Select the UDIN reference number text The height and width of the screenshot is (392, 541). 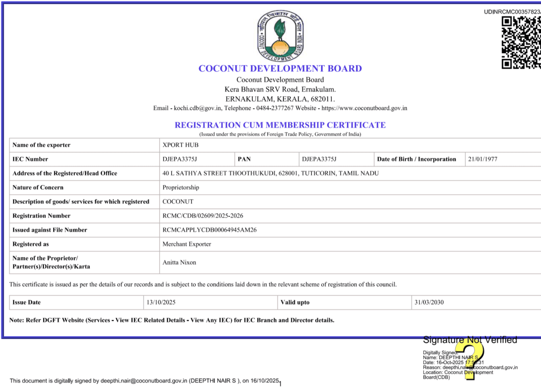512,12
